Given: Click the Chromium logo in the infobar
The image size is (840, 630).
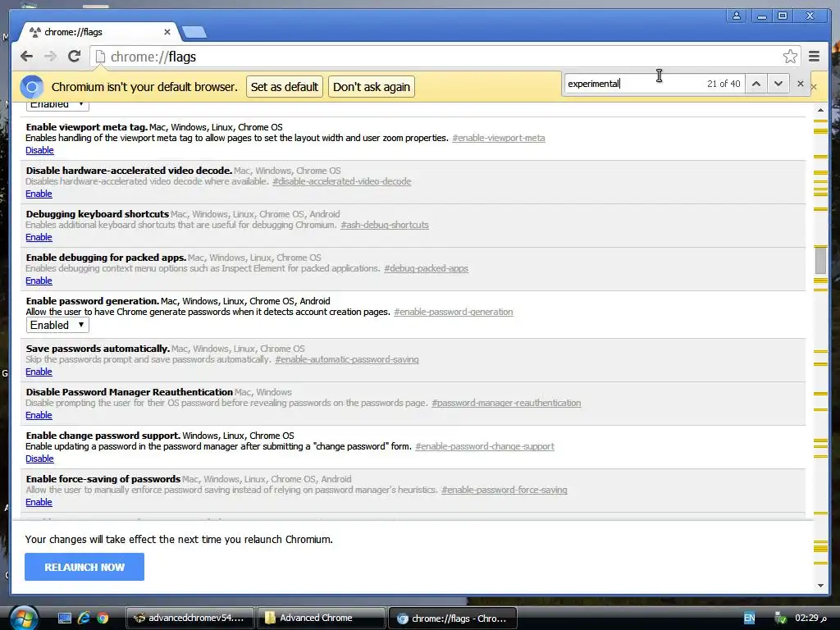Looking at the screenshot, I should click(x=32, y=87).
